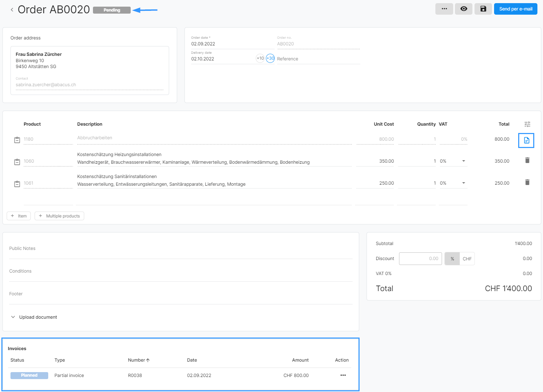This screenshot has width=543, height=392.
Task: Open VAT dropdown for Heizungsinstallationen row
Action: (463, 161)
